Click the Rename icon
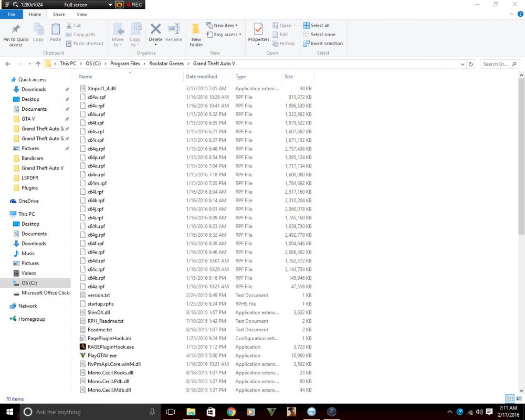 coord(174,29)
